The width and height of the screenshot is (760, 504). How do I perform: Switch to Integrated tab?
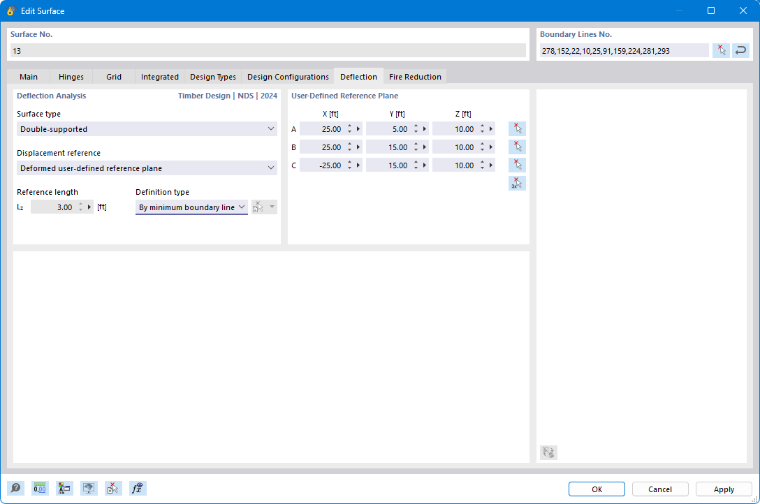point(159,77)
